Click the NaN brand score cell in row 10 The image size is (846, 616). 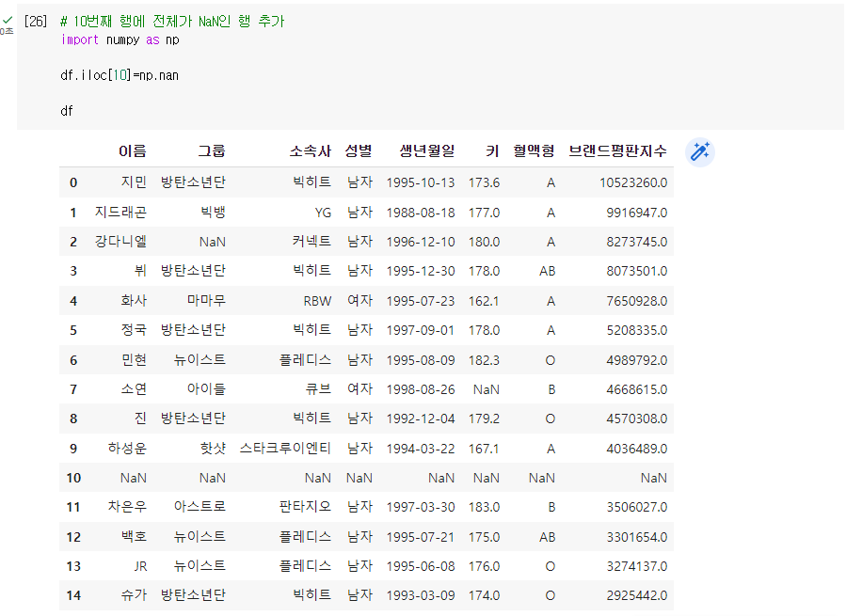click(654, 478)
